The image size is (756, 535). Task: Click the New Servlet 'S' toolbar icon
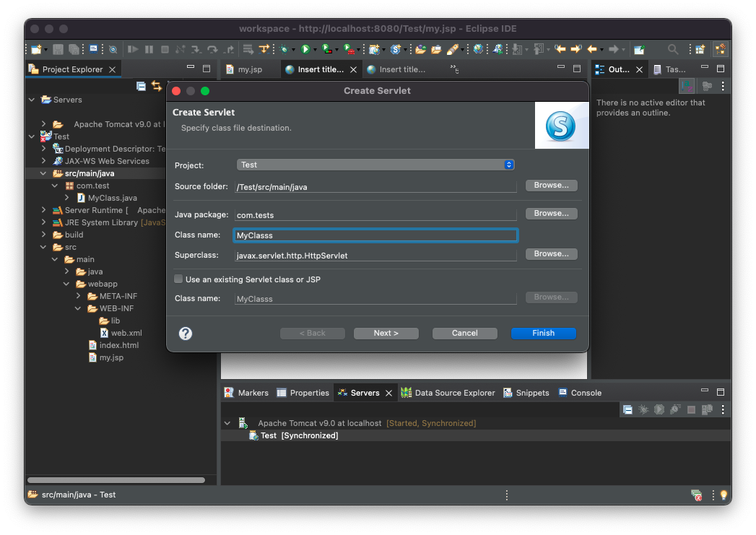pyautogui.click(x=396, y=49)
